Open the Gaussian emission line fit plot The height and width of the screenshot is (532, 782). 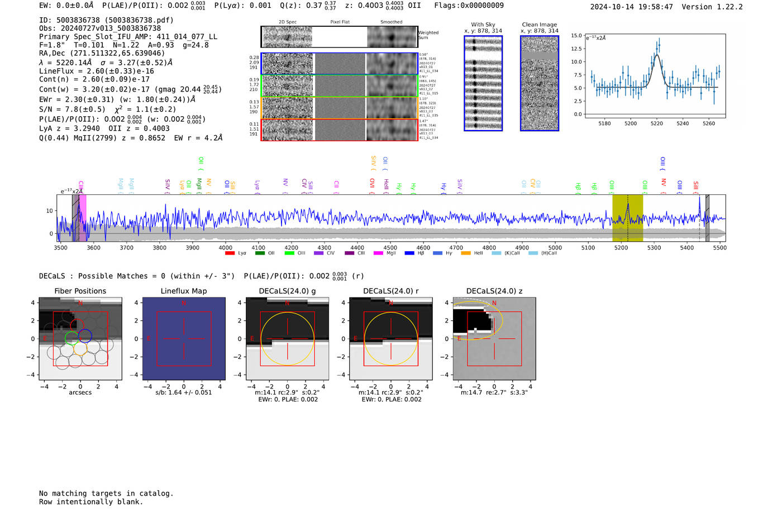[x=655, y=76]
